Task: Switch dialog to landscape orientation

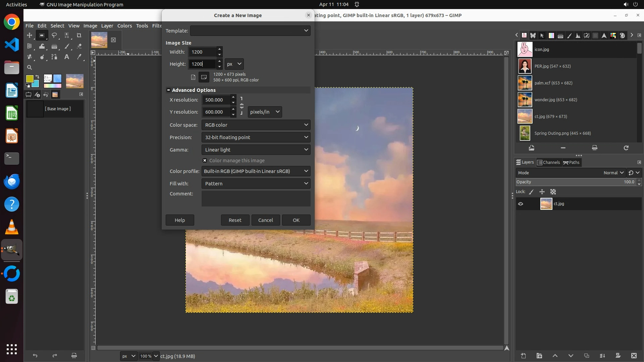Action: point(204,77)
